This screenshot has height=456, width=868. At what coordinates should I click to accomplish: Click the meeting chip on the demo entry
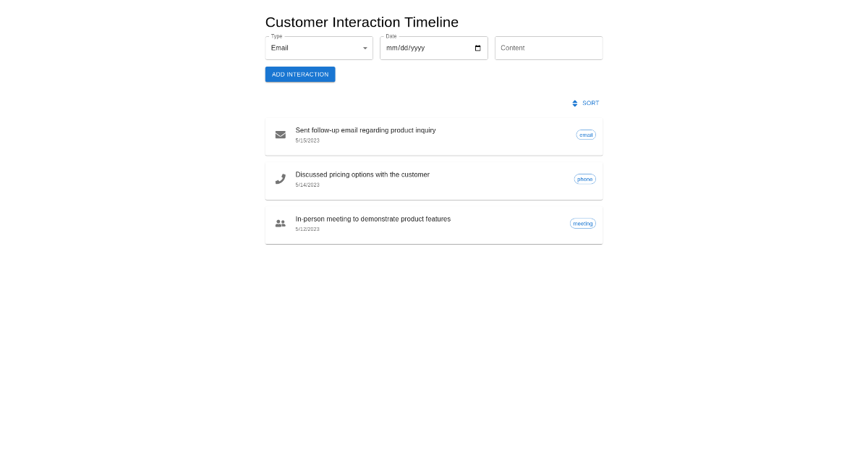pos(583,224)
